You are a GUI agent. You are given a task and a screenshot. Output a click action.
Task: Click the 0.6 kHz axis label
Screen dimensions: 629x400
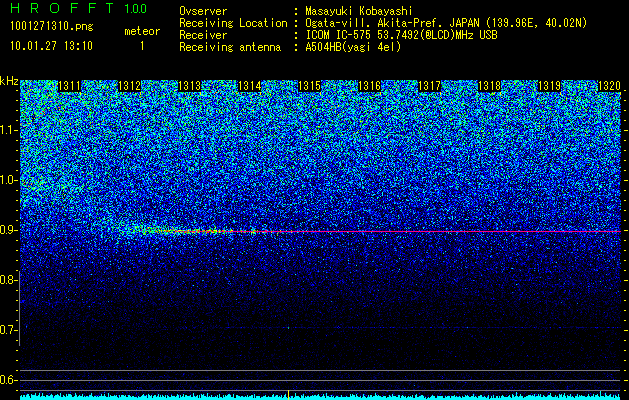click(x=8, y=380)
